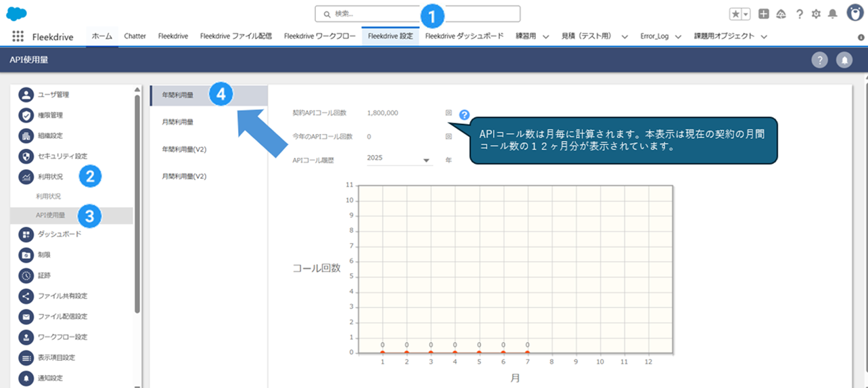Open the Setup gear menu

(816, 14)
